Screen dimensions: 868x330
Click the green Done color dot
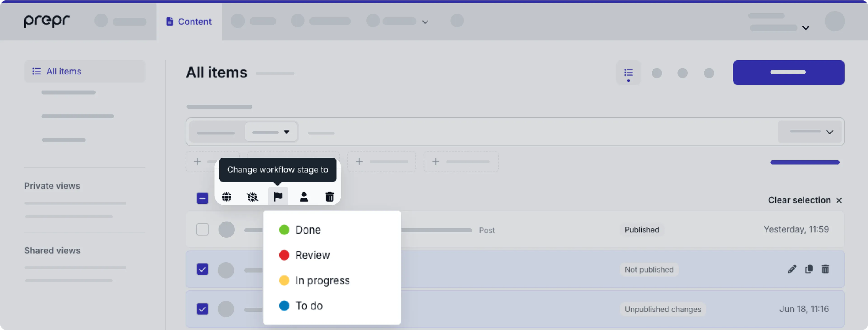point(284,230)
